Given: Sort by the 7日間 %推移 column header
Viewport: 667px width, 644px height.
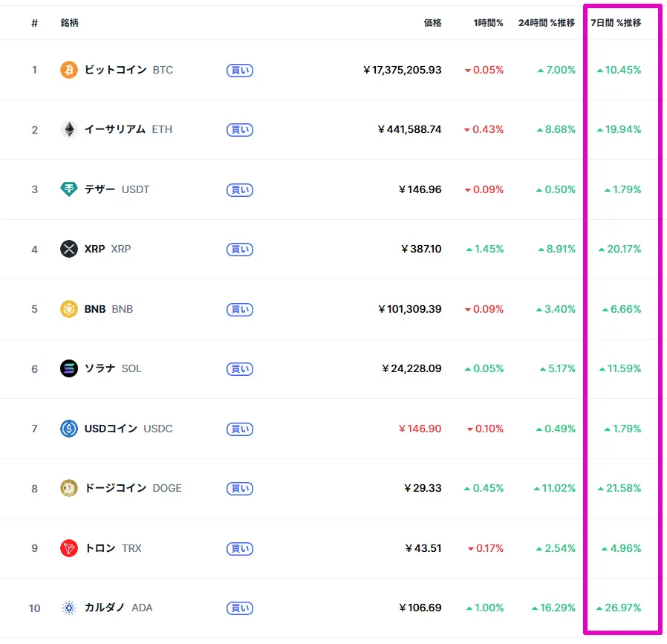Looking at the screenshot, I should [616, 22].
